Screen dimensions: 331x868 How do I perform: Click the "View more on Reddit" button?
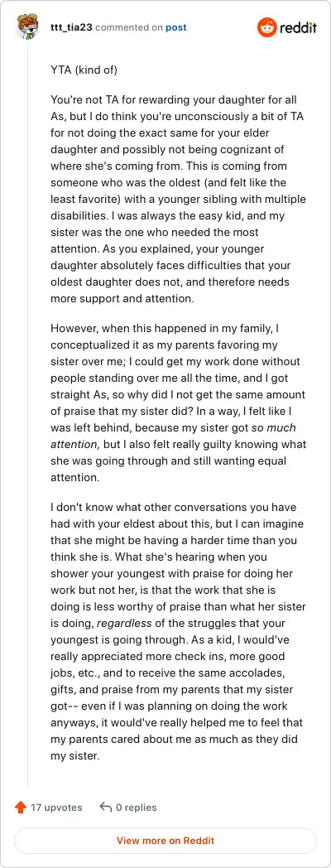[165, 841]
